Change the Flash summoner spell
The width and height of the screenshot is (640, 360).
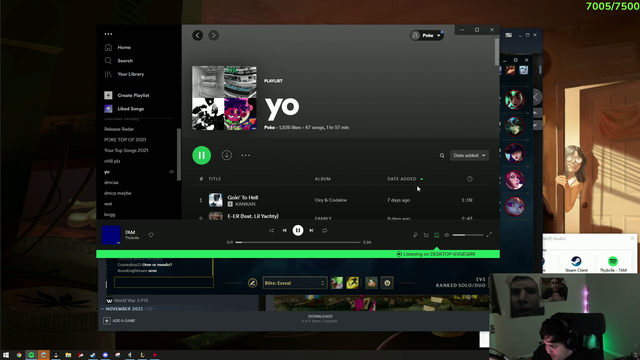pos(353,283)
